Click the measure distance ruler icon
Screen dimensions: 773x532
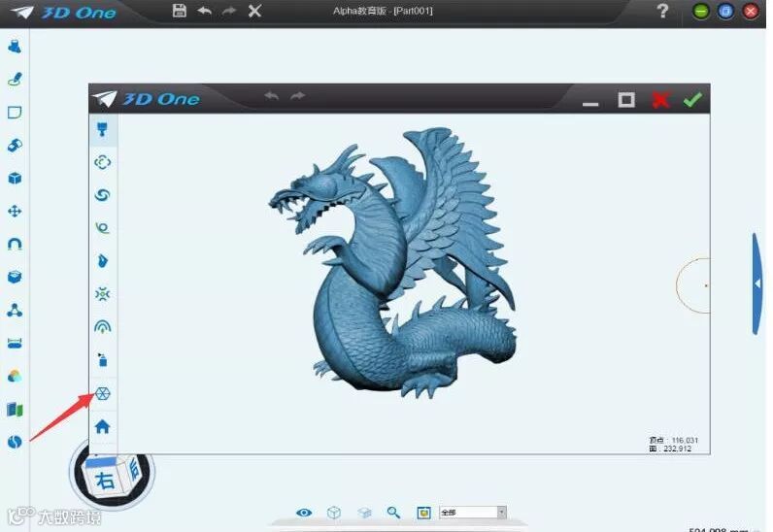[15, 343]
